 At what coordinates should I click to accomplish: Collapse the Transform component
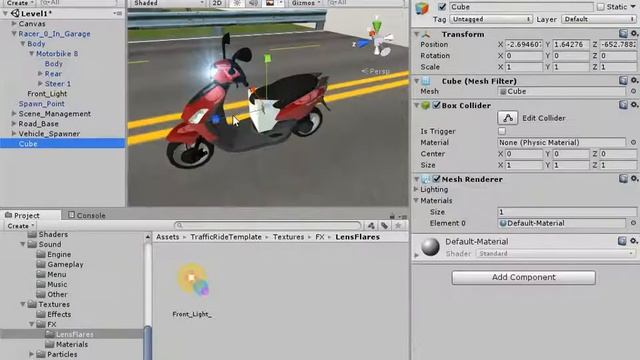pos(416,34)
